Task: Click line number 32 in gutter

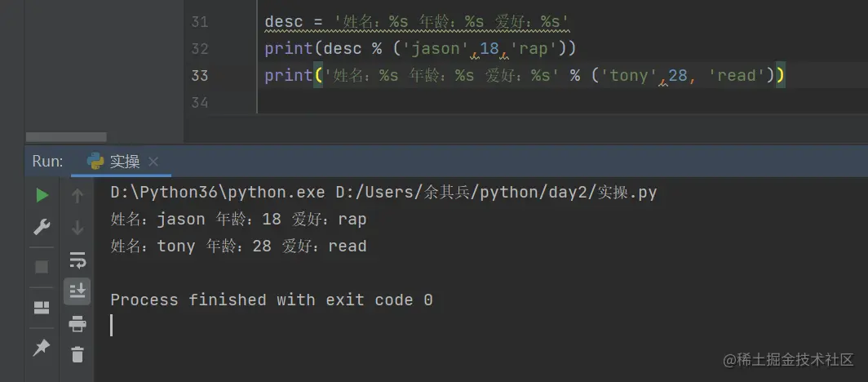Action: click(x=200, y=49)
